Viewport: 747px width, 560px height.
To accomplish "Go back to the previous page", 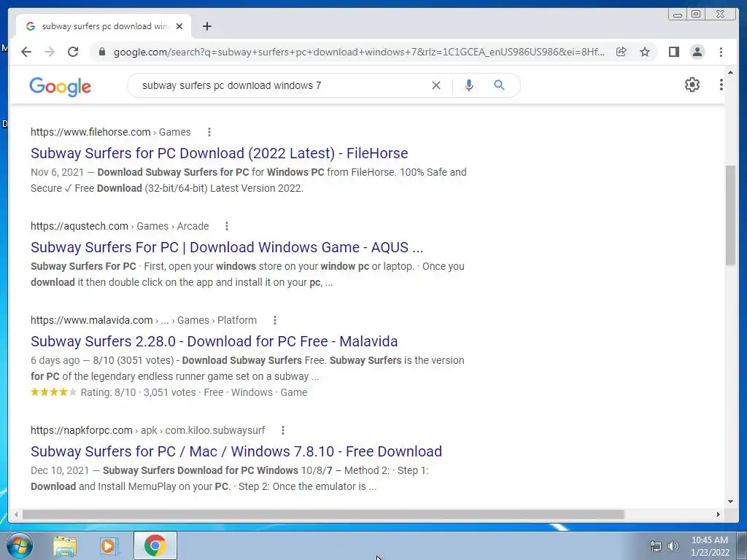I will point(26,52).
